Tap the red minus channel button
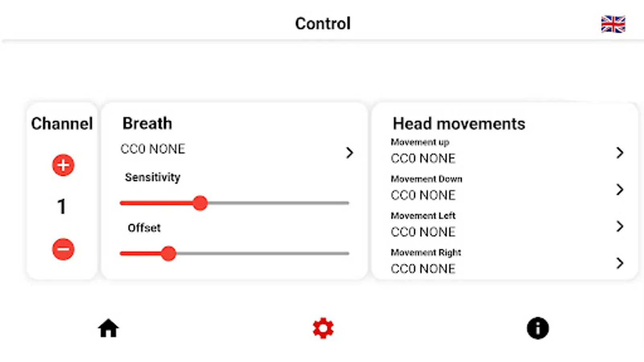Image resolution: width=644 pixels, height=362 pixels. point(63,249)
